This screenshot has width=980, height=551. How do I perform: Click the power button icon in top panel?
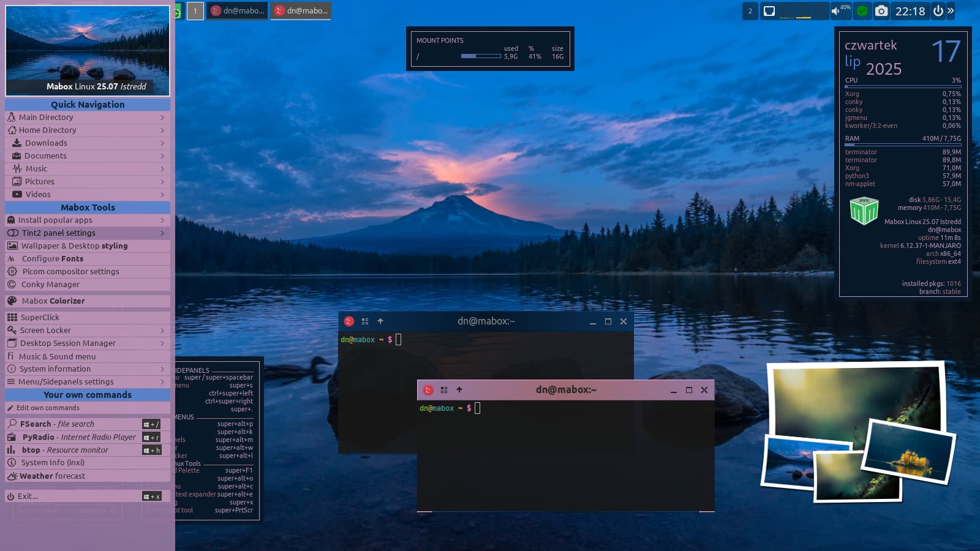point(938,11)
